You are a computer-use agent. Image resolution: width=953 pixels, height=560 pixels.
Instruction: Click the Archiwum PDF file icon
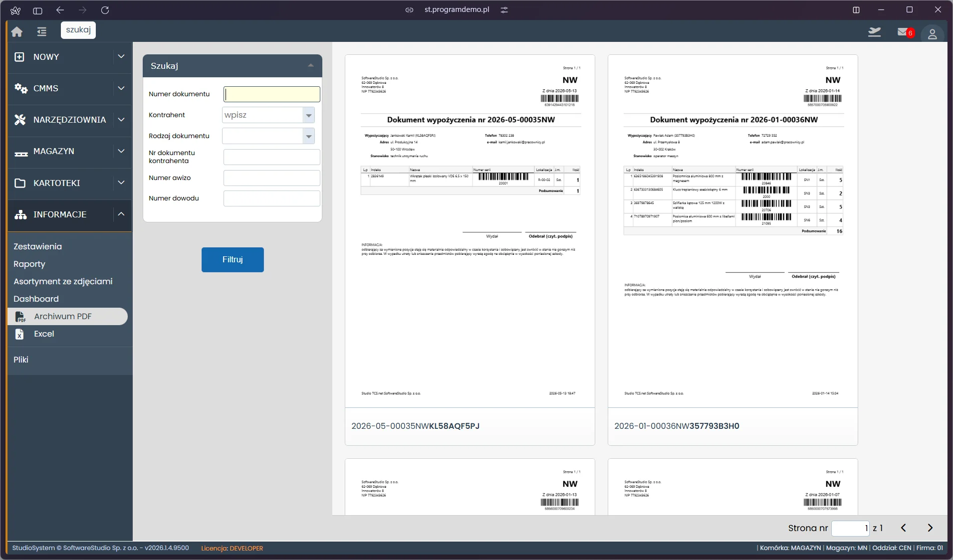[x=20, y=317]
